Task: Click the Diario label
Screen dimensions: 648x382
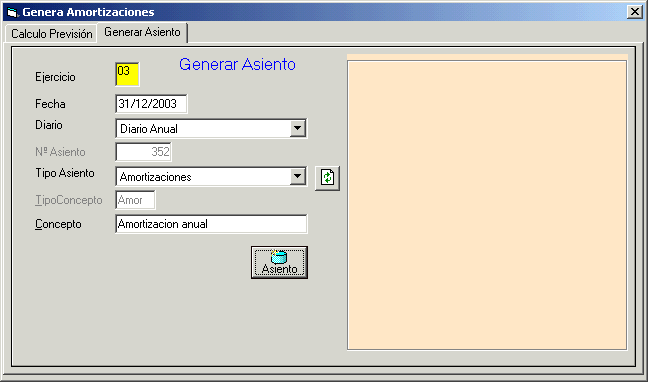Action: (49, 125)
